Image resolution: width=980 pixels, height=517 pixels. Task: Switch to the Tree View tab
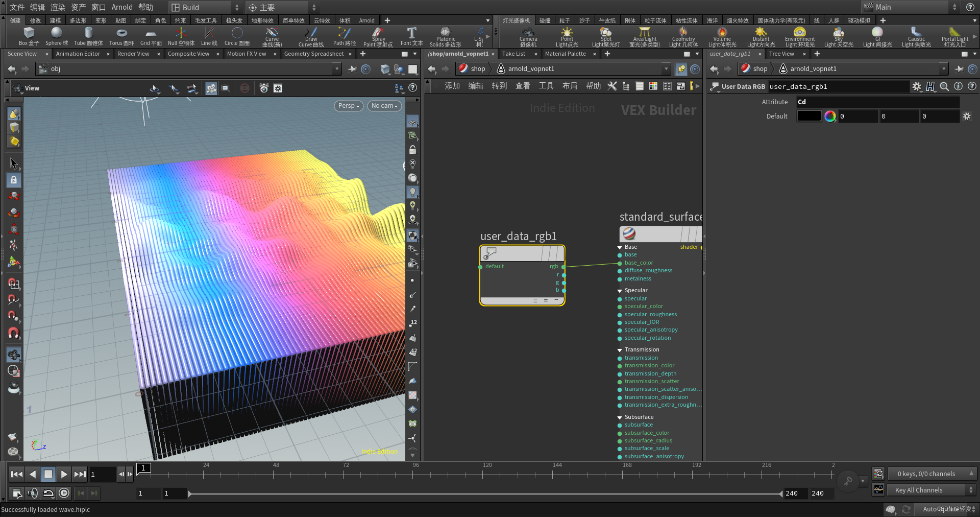click(x=781, y=54)
